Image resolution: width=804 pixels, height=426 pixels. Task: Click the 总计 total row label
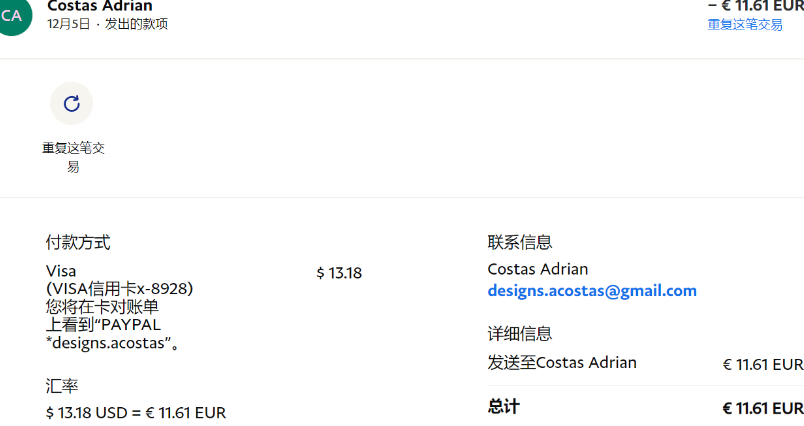pyautogui.click(x=504, y=407)
